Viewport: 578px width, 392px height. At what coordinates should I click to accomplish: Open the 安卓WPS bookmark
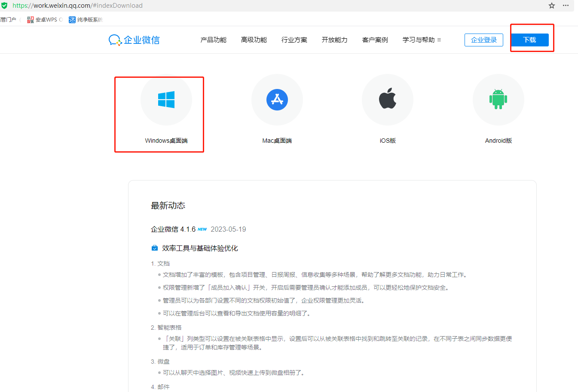45,20
